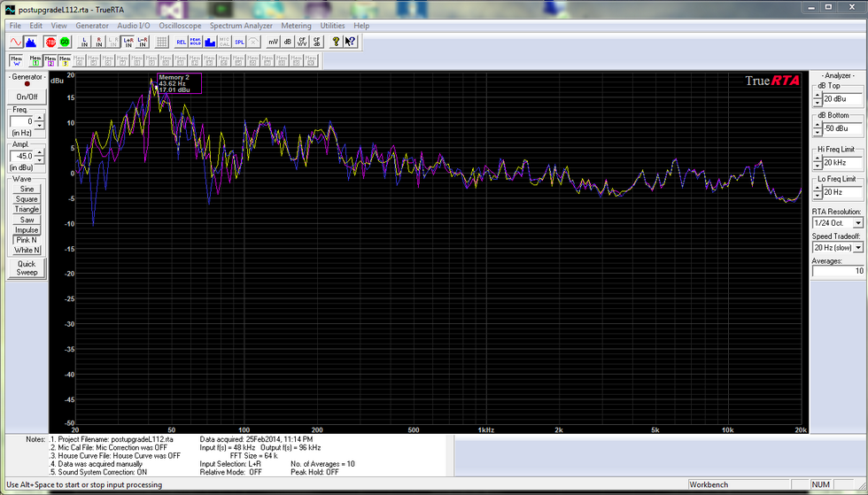Toggle the grid display icon
Screen dimensions: 868x495
(x=161, y=42)
